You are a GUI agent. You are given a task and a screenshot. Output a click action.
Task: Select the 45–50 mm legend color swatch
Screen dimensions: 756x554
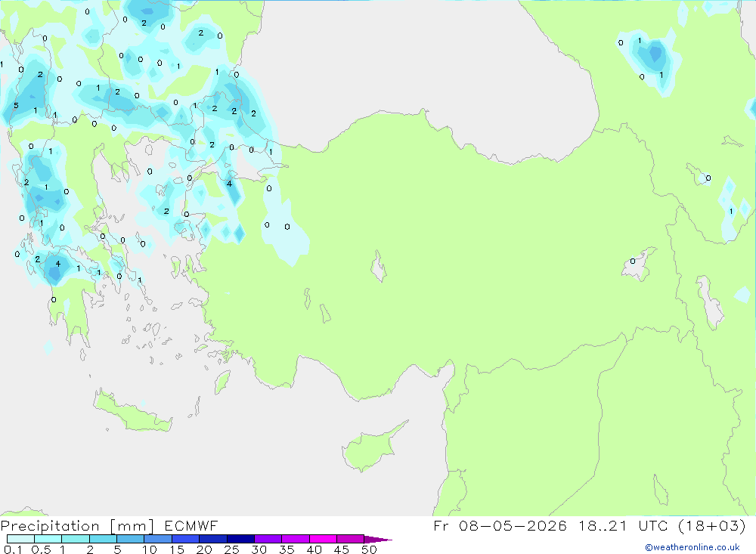coord(351,539)
